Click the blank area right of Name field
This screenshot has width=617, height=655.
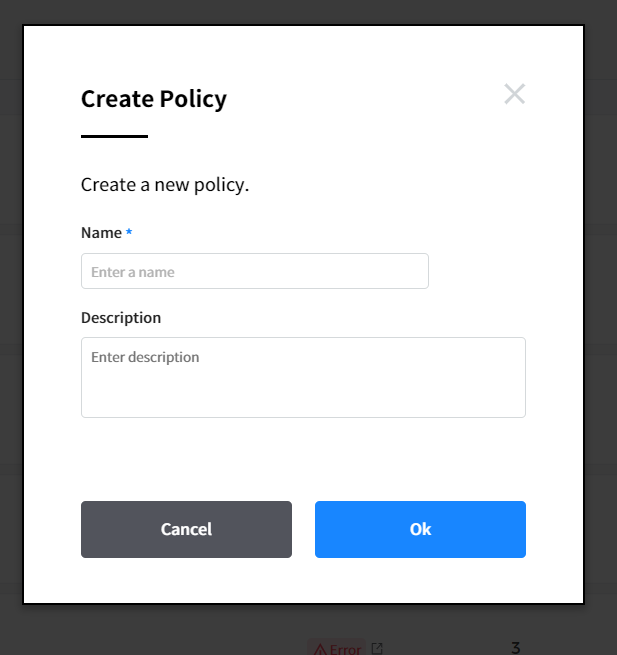477,271
